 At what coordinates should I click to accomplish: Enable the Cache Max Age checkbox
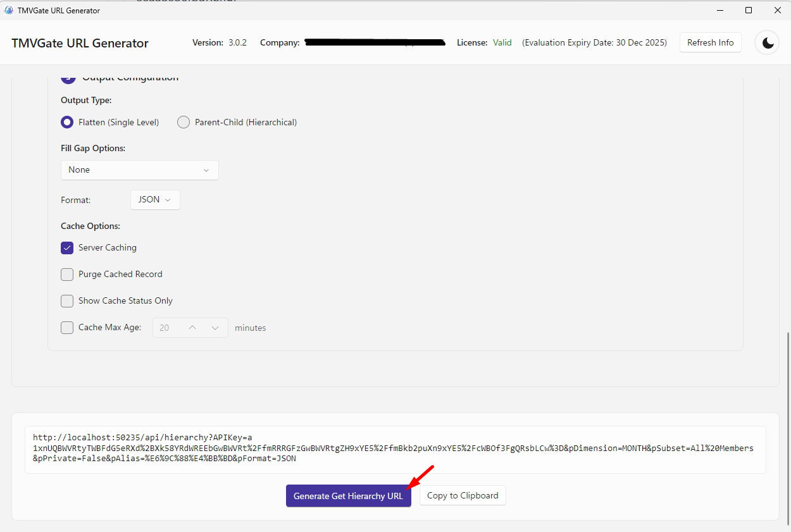pos(67,328)
